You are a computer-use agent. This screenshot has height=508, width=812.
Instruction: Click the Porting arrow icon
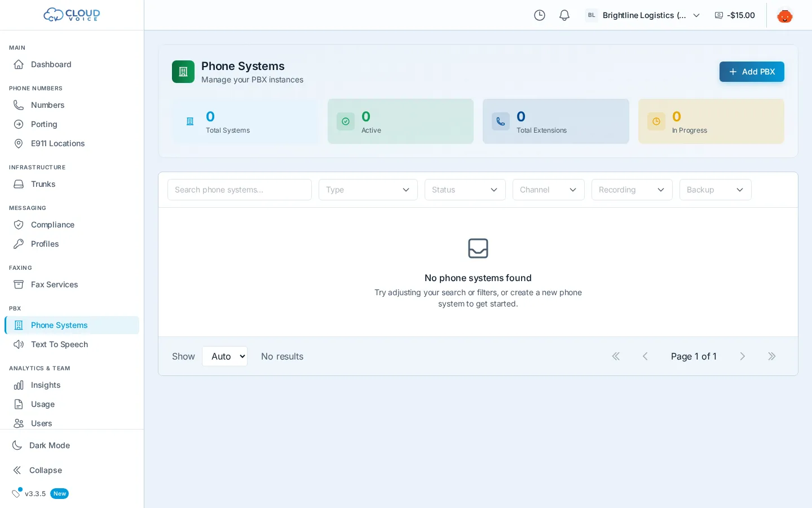(19, 124)
